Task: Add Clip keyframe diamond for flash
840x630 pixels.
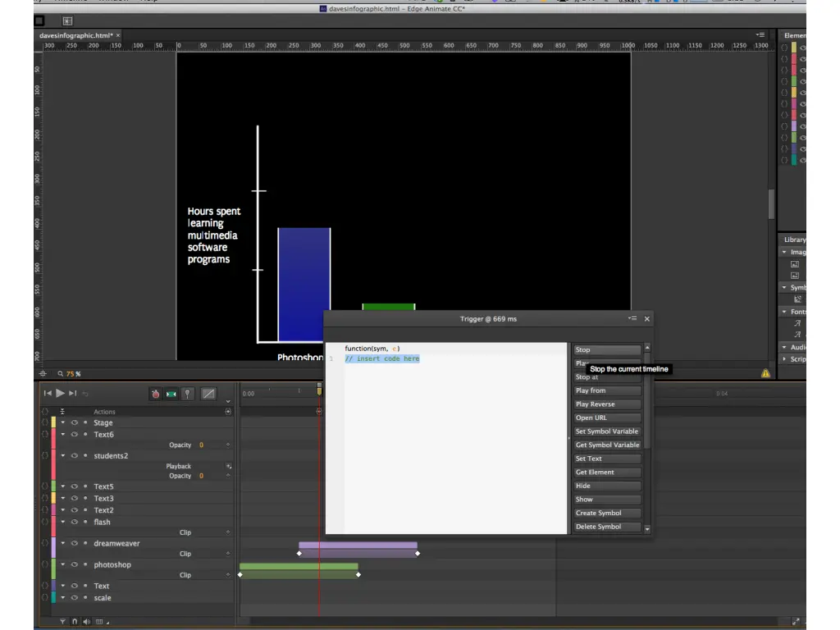Action: [x=228, y=532]
